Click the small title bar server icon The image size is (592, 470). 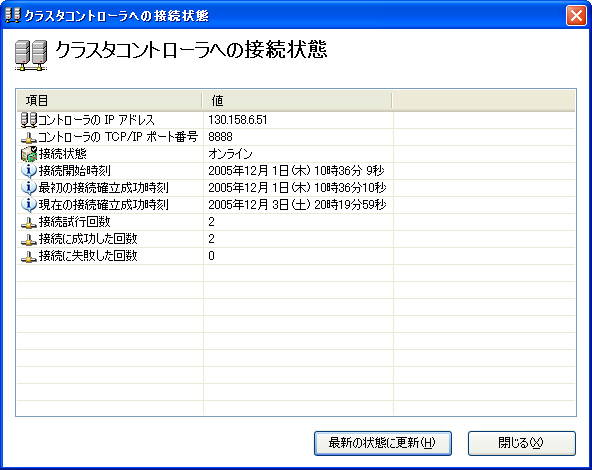pyautogui.click(x=13, y=15)
